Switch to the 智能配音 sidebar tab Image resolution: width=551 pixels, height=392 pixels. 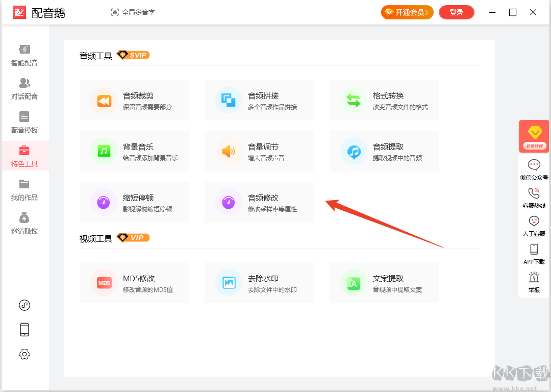point(24,56)
